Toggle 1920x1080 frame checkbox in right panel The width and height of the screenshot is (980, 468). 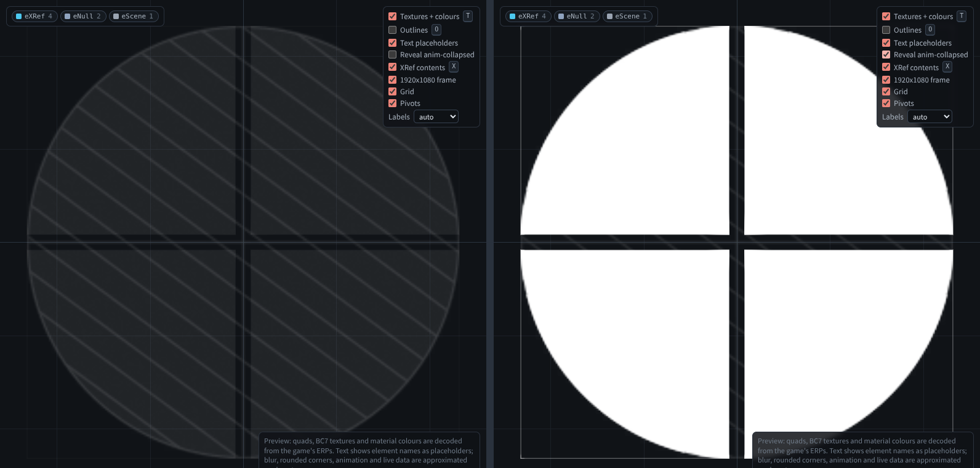tap(886, 80)
